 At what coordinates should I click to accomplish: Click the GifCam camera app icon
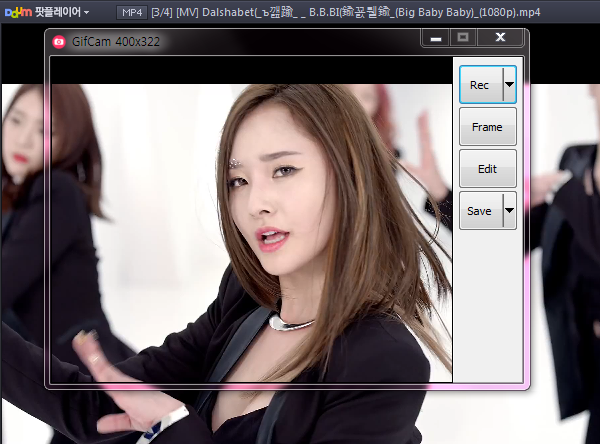point(59,41)
